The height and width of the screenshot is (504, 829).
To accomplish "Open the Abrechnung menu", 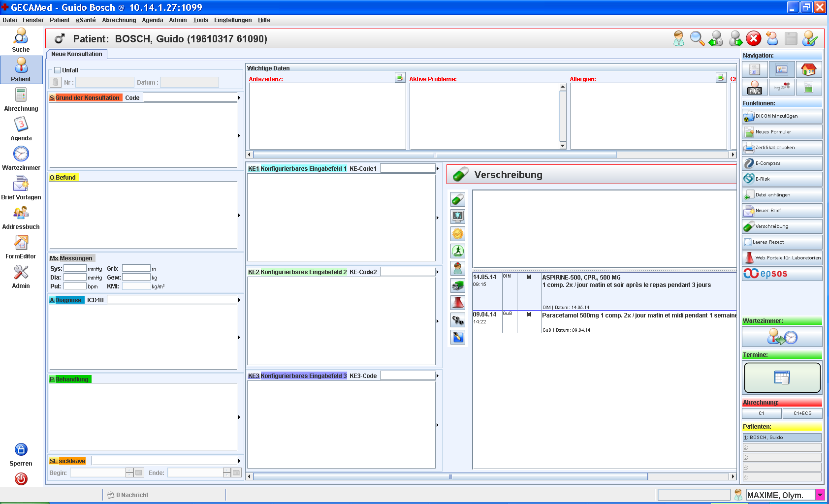I will coord(119,20).
